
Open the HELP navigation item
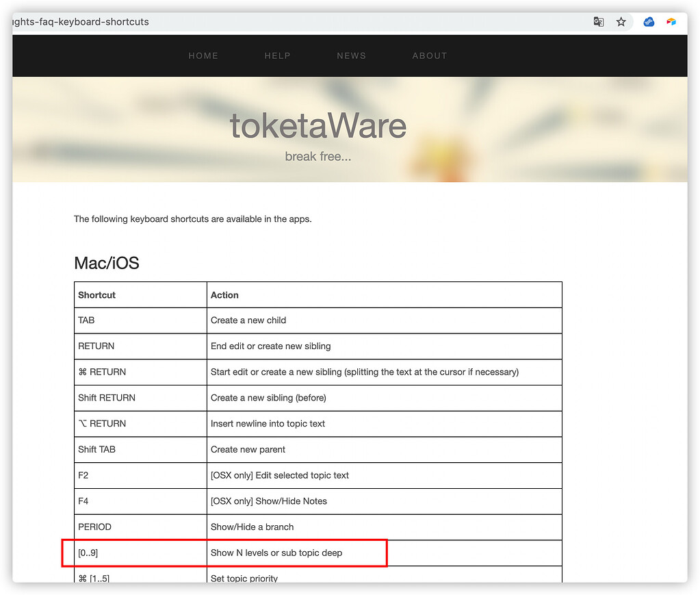click(x=277, y=56)
